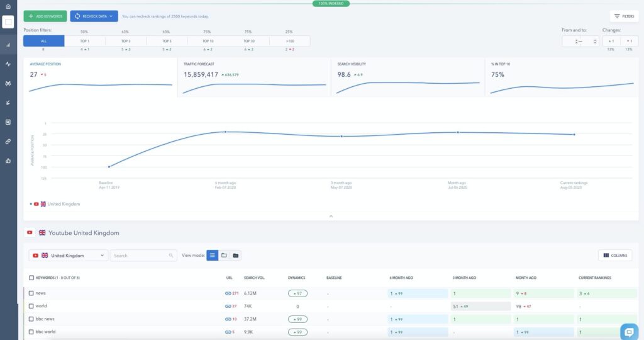Click the 6 month ago chart point

pyautogui.click(x=225, y=132)
